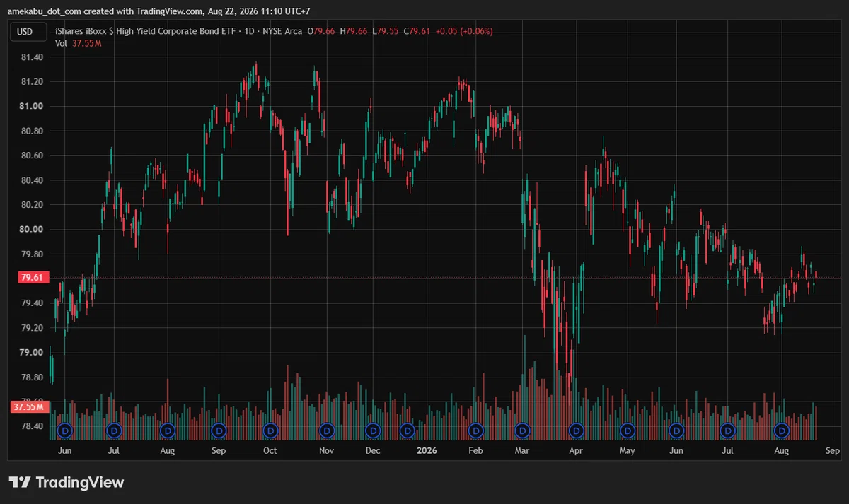Click the amekabu_dot_com created with TradingView.com caption

coord(160,11)
